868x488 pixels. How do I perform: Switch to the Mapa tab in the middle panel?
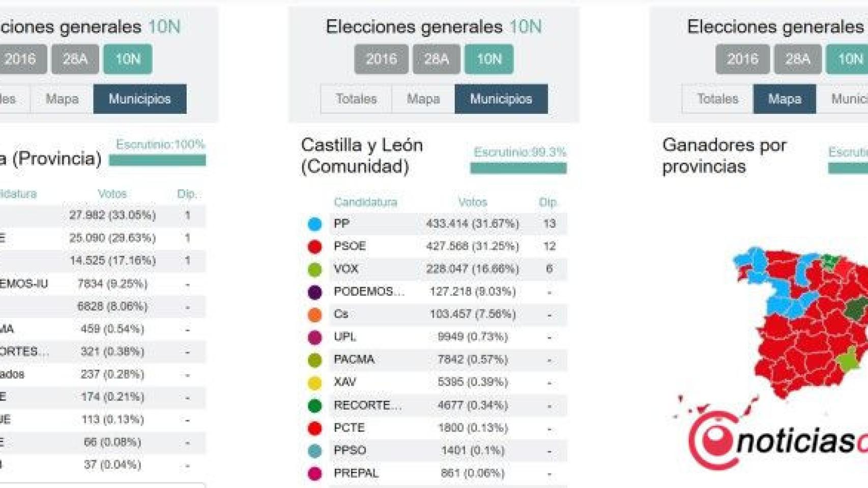click(423, 99)
